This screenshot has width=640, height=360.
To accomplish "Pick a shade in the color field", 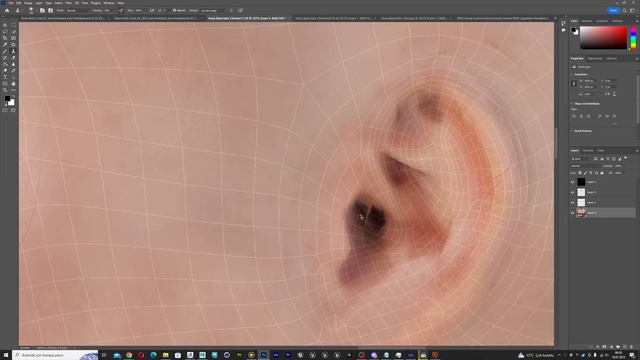I will [603, 38].
